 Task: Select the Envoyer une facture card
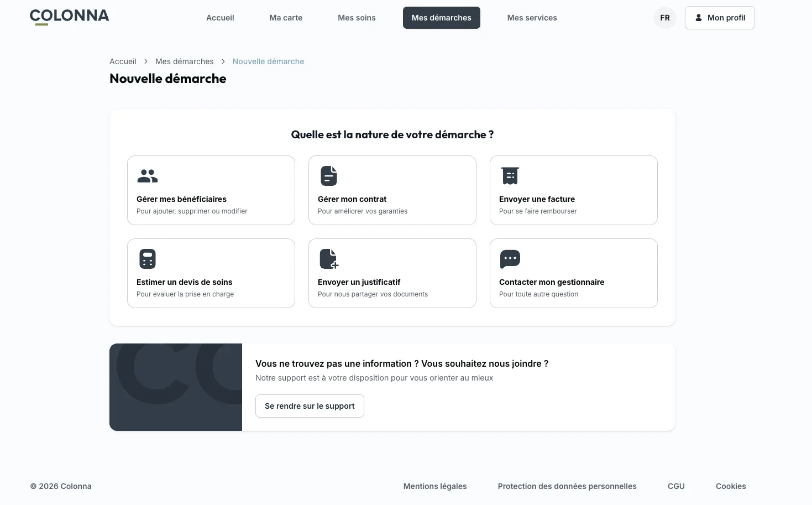[x=574, y=190]
